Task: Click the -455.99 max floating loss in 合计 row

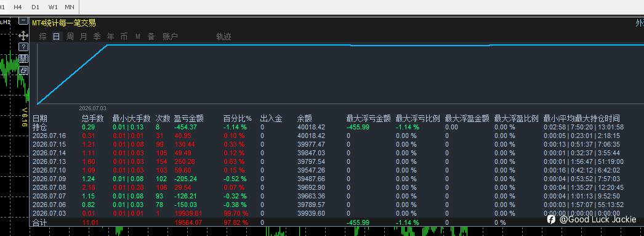Action: (x=358, y=222)
